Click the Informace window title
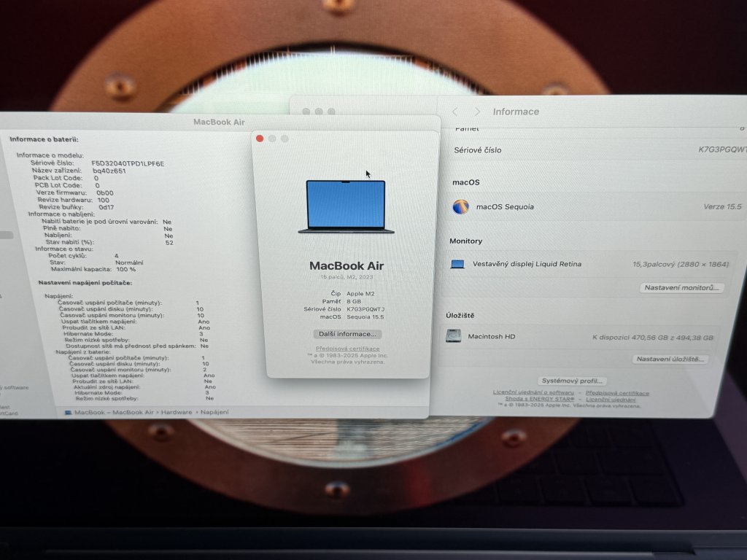The image size is (747, 560). [x=516, y=112]
